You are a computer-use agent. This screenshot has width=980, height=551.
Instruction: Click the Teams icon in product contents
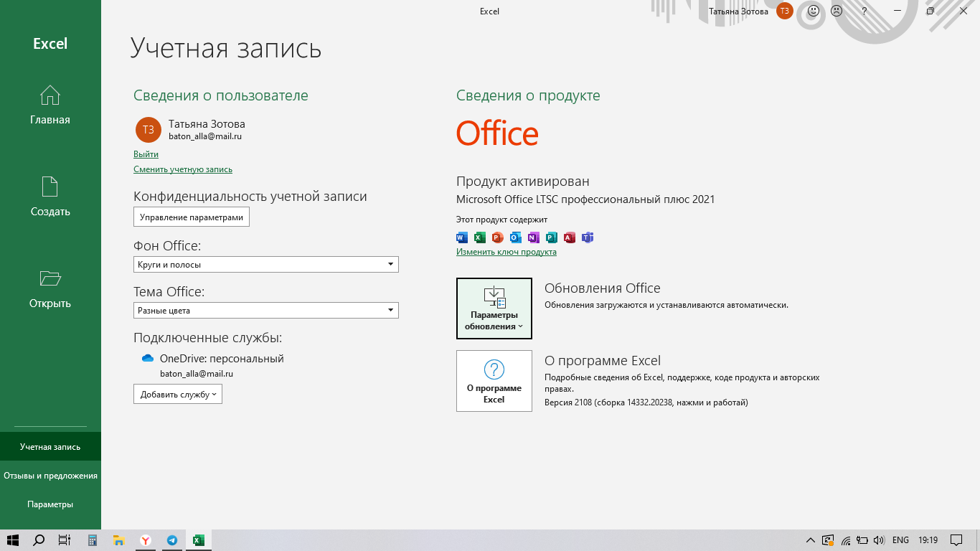(x=588, y=237)
